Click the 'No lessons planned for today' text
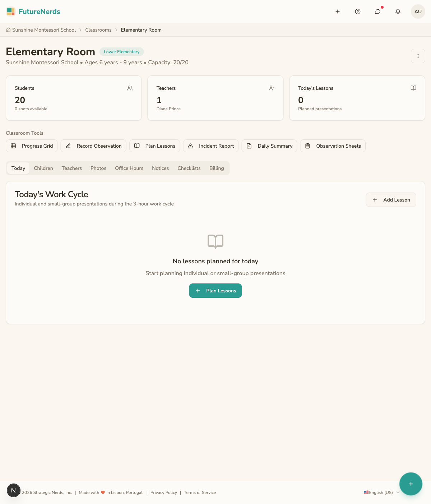431x504 pixels. (x=215, y=261)
